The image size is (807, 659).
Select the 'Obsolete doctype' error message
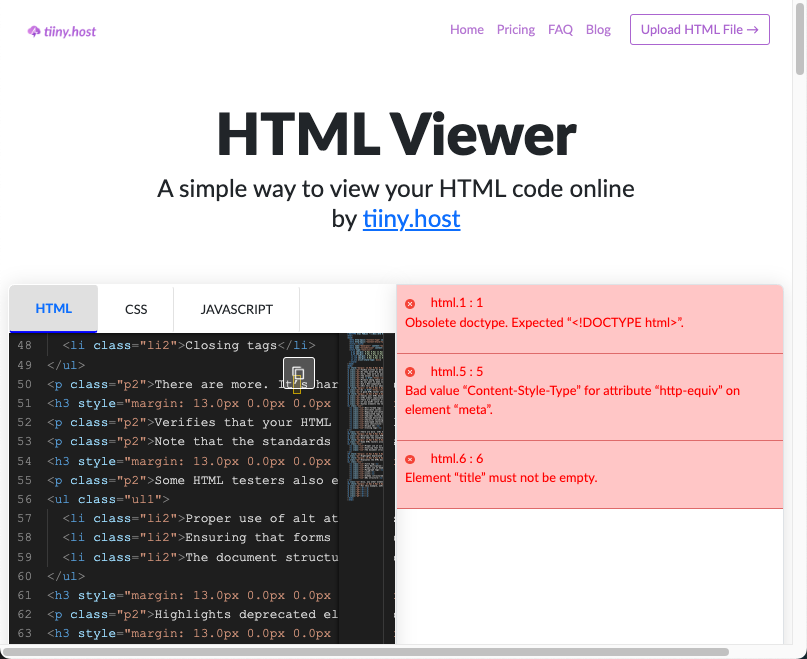[544, 323]
